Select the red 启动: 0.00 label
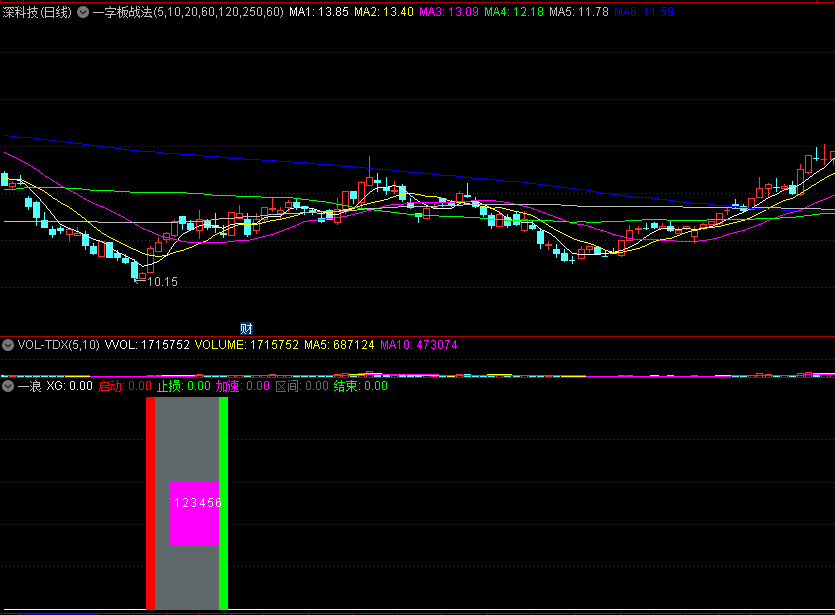835x615 pixels. (x=125, y=386)
